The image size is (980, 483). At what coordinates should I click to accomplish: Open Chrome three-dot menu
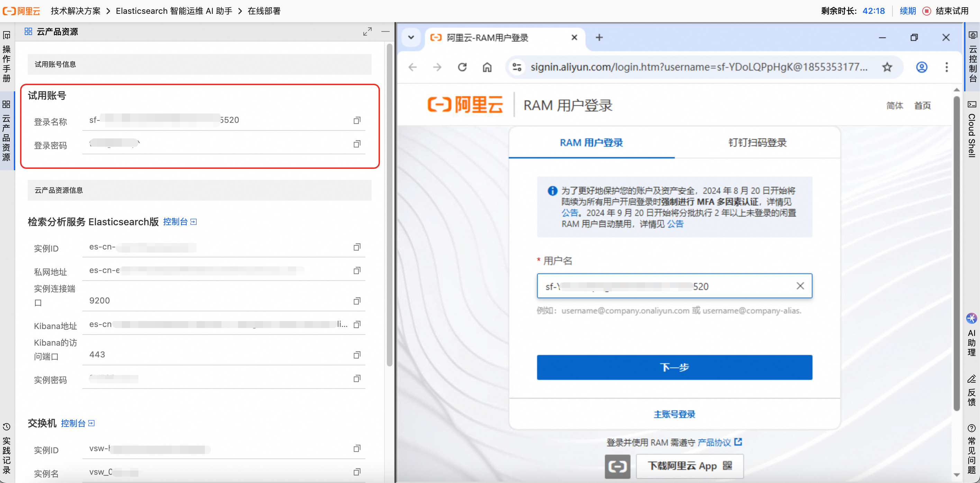946,67
